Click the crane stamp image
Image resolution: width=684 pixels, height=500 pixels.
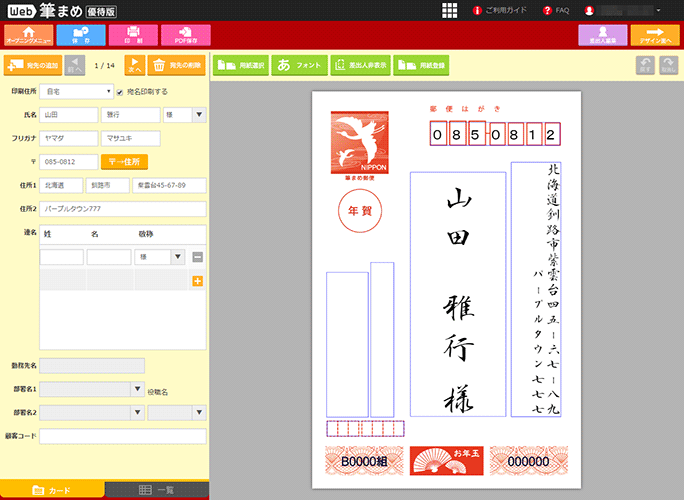[x=359, y=142]
